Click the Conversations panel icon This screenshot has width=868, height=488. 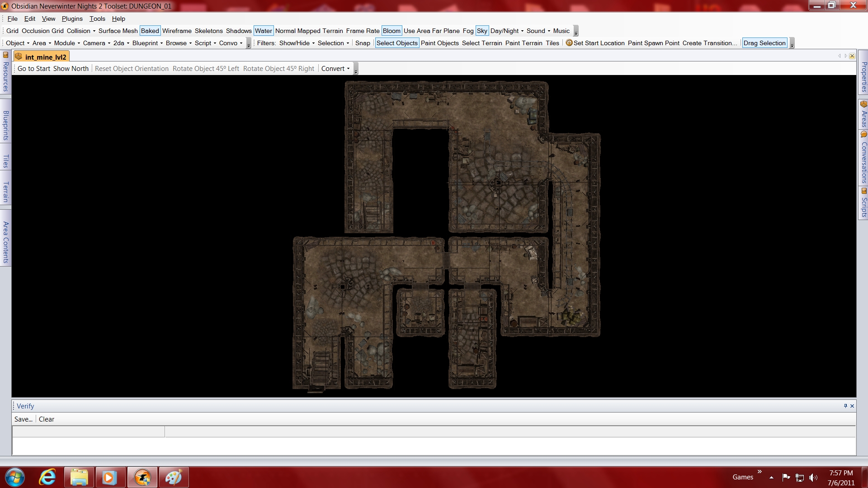coord(864,135)
